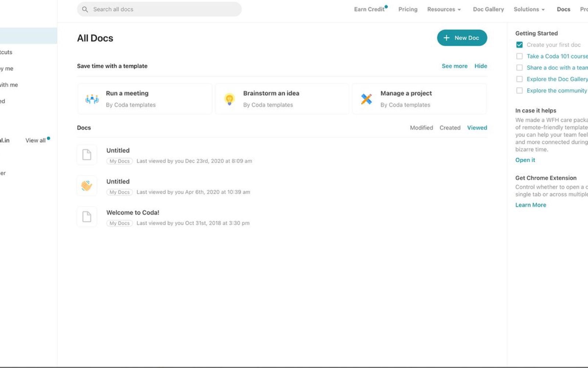Click My Docs tag on Dec 23rd doc

[119, 161]
